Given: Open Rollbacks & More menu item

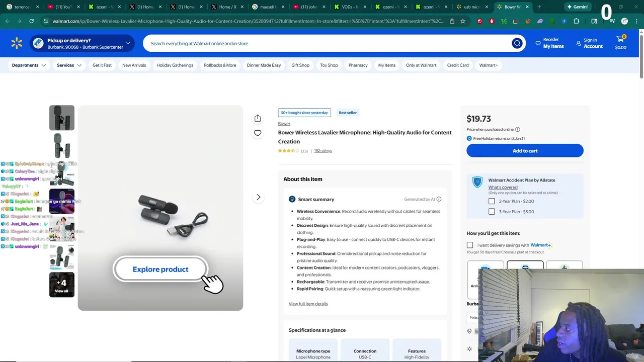Looking at the screenshot, I should coord(220,65).
